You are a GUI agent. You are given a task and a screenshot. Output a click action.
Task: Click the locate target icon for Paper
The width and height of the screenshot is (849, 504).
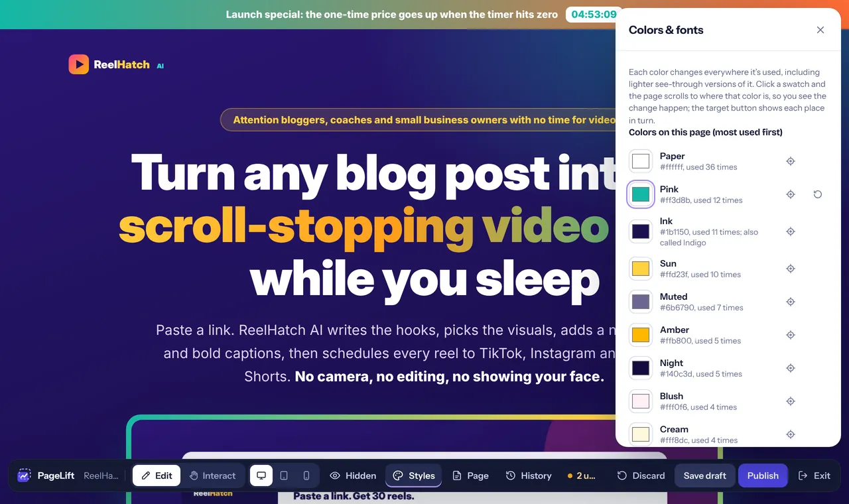pyautogui.click(x=791, y=161)
